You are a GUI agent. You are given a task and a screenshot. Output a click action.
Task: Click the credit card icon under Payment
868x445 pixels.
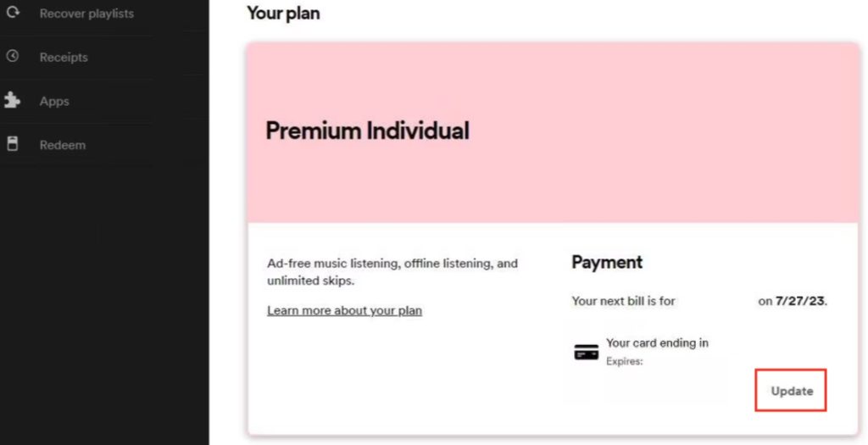coord(586,353)
